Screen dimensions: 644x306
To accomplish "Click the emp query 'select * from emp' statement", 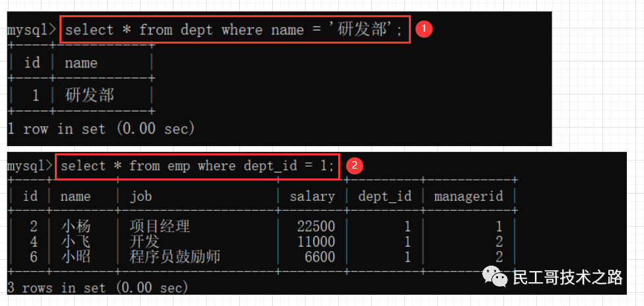I will coord(197,167).
